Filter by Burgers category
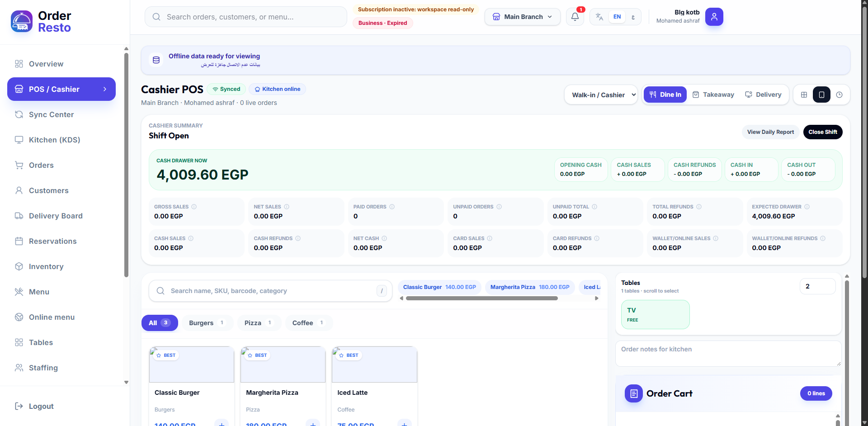The width and height of the screenshot is (868, 426). click(207, 323)
